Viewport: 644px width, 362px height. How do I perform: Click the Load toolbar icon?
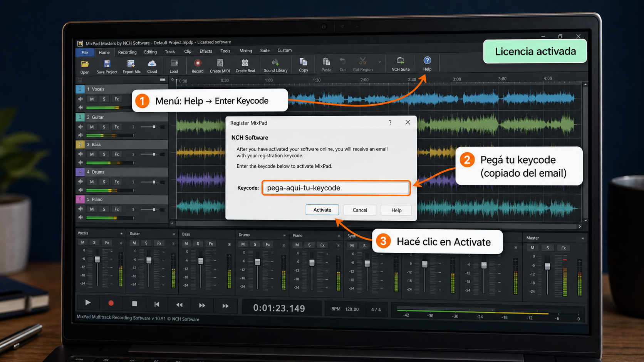pos(174,66)
